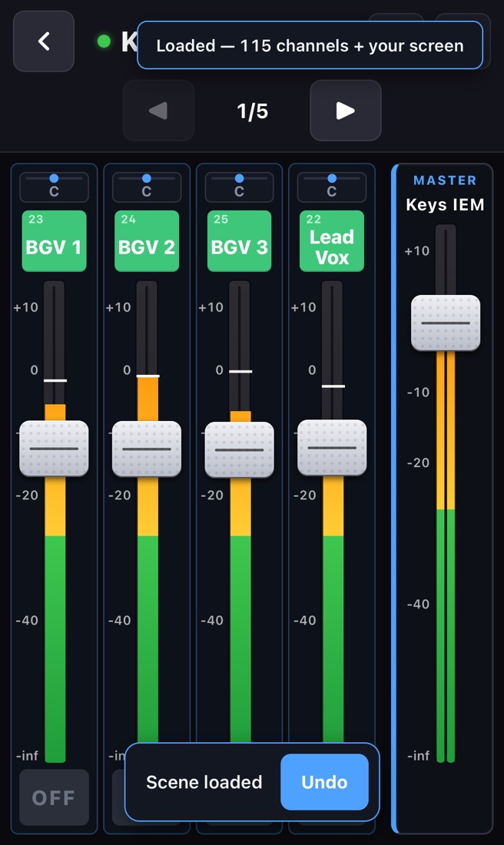The height and width of the screenshot is (845, 504).
Task: Select the BGV 2 channel label
Action: (147, 241)
